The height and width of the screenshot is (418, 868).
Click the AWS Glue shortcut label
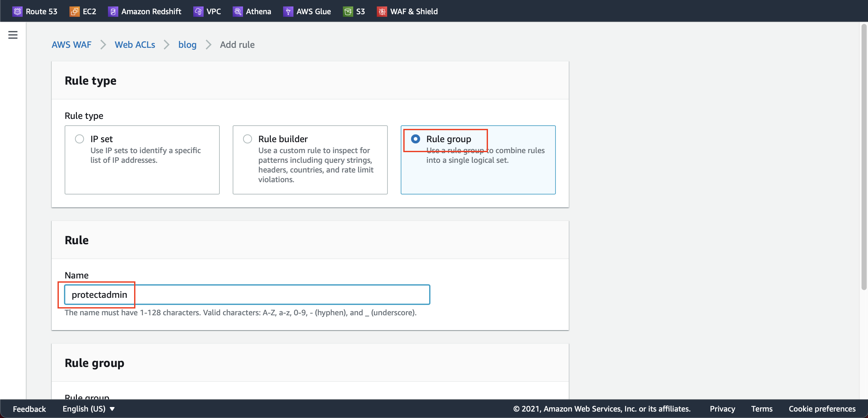(313, 11)
